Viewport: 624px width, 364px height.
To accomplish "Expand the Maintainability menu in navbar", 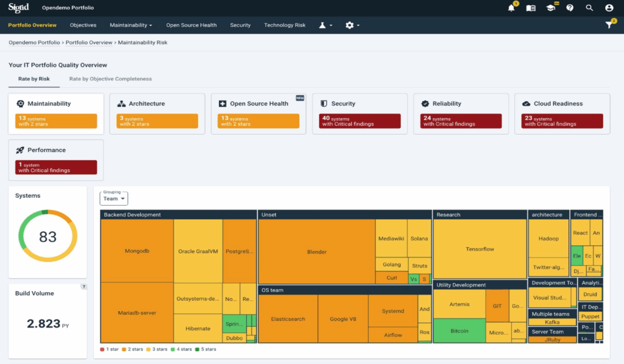I will coord(130,26).
